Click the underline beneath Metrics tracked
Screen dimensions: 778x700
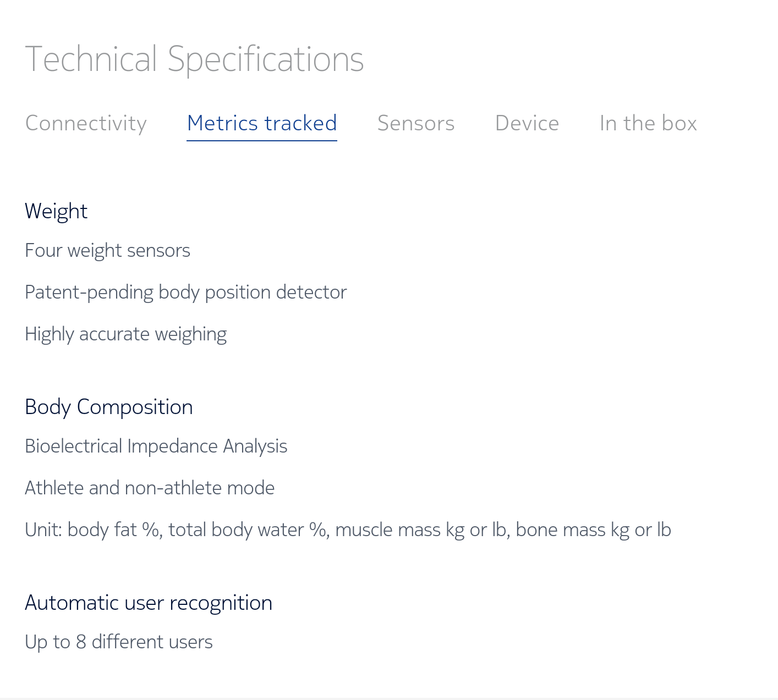[x=262, y=141]
